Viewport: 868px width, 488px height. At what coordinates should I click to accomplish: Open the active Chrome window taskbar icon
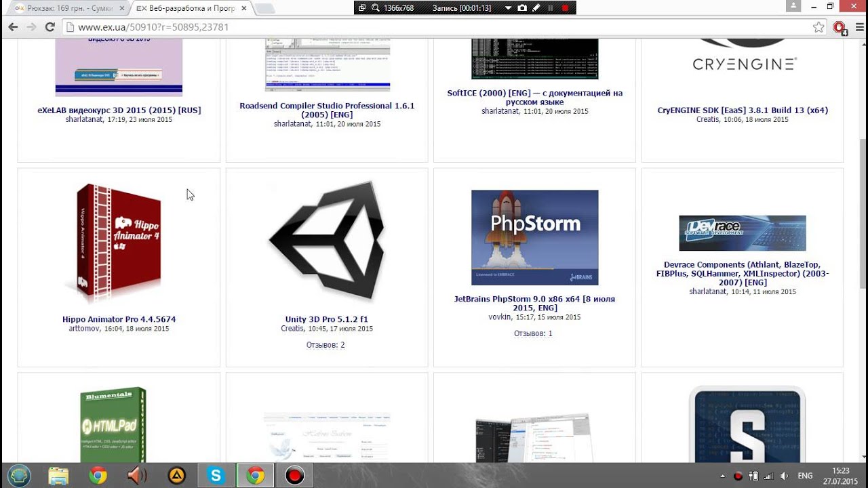255,475
